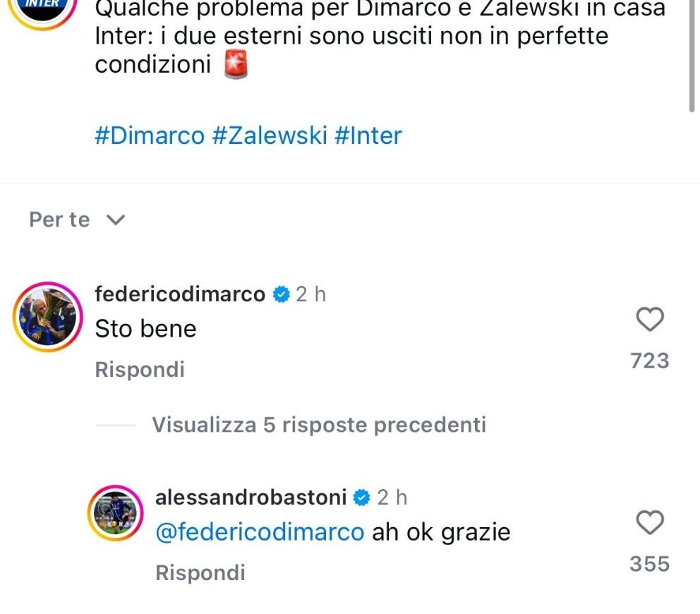Viewport: 700px width, 614px height.
Task: Click the red siren emoji in caption
Action: coord(236,65)
